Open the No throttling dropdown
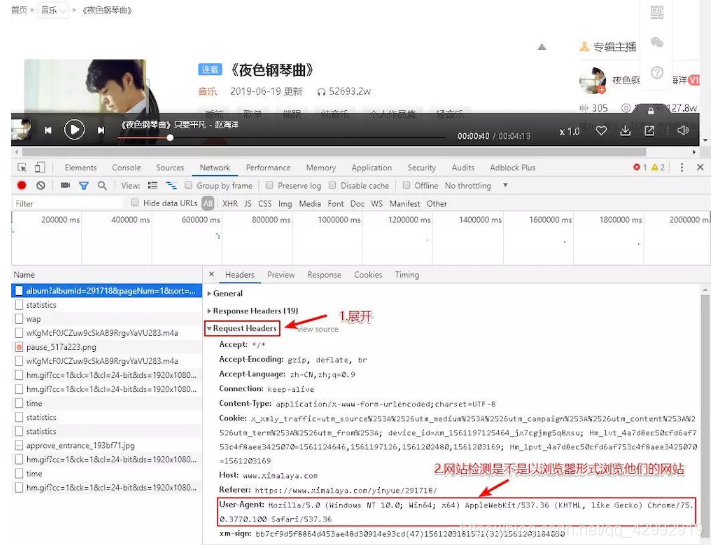The width and height of the screenshot is (713, 548). (x=476, y=186)
